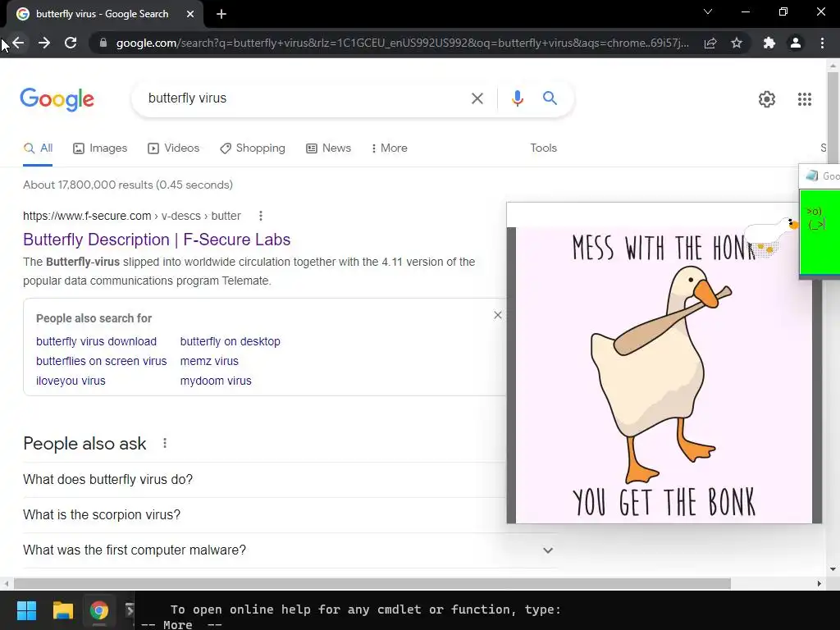Switch to the Shopping tab
The width and height of the screenshot is (840, 630).
click(253, 148)
